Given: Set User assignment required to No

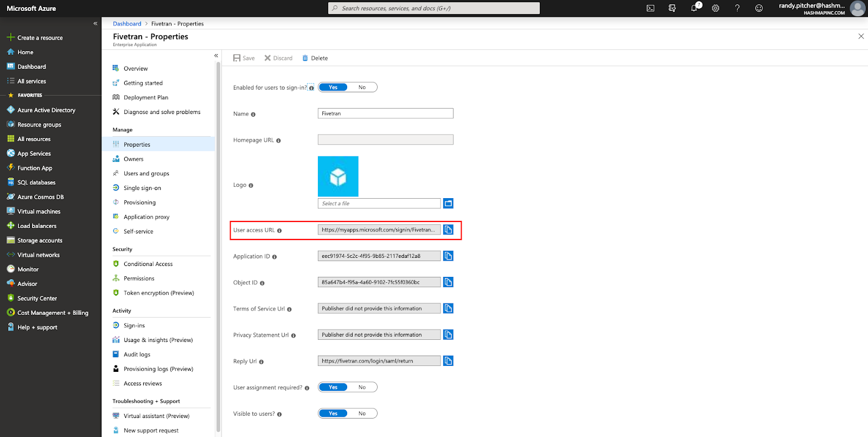Looking at the screenshot, I should pyautogui.click(x=362, y=387).
